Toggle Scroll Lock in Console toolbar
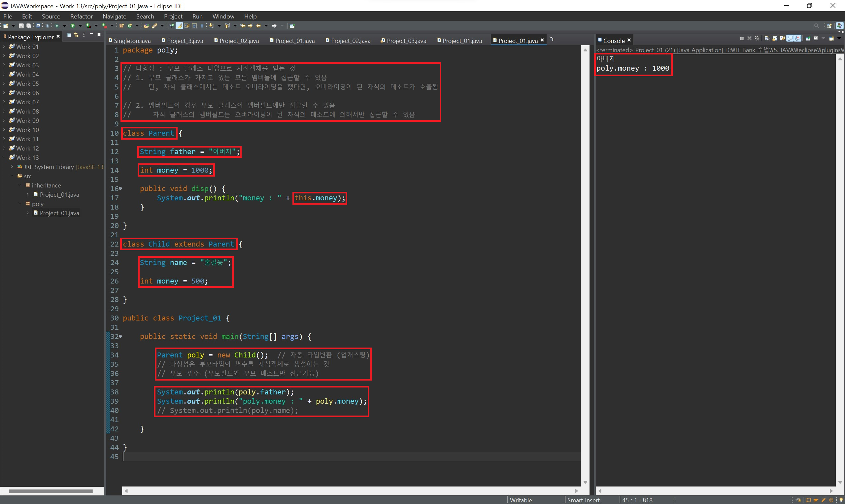Viewport: 845px width, 504px height. pyautogui.click(x=775, y=38)
